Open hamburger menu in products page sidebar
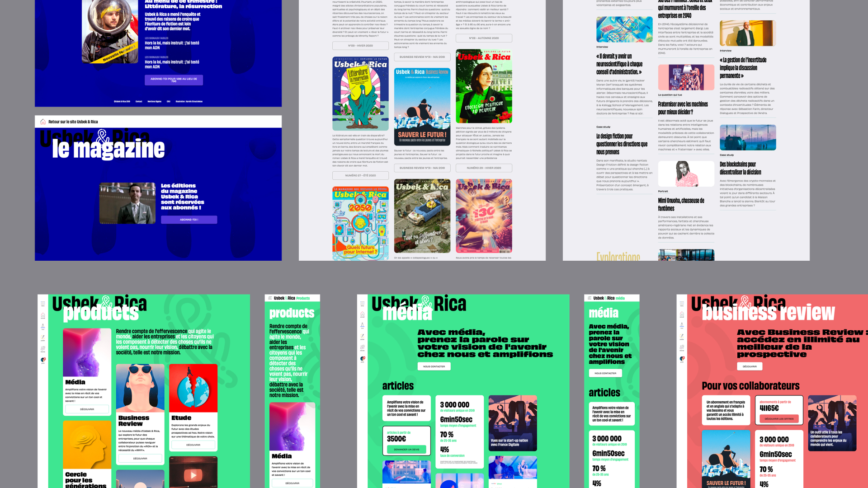The image size is (868, 488). (x=43, y=304)
